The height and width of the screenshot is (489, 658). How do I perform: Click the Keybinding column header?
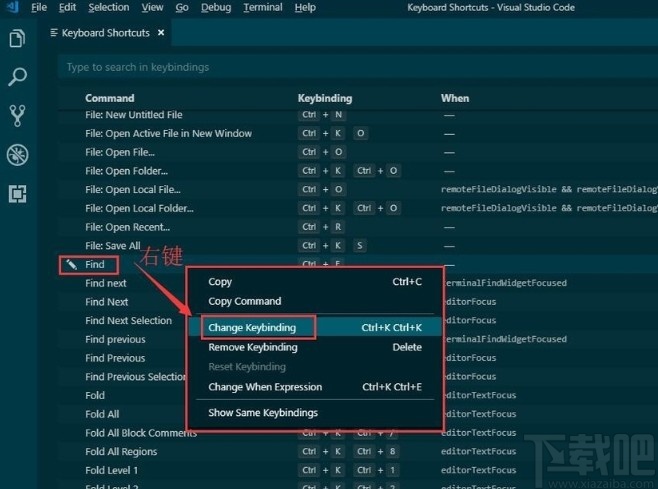[325, 98]
